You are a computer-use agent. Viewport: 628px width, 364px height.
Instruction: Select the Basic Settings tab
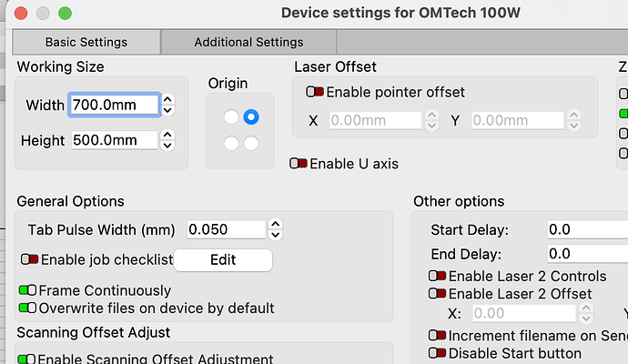click(86, 42)
